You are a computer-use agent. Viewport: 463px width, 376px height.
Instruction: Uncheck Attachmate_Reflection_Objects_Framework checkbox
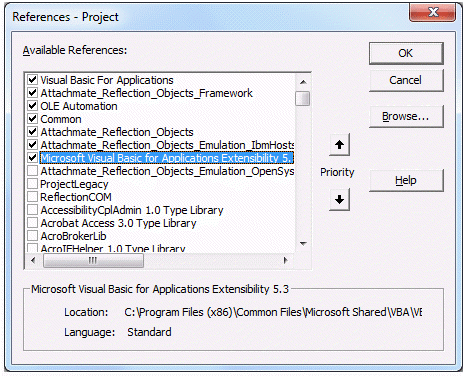coord(32,93)
